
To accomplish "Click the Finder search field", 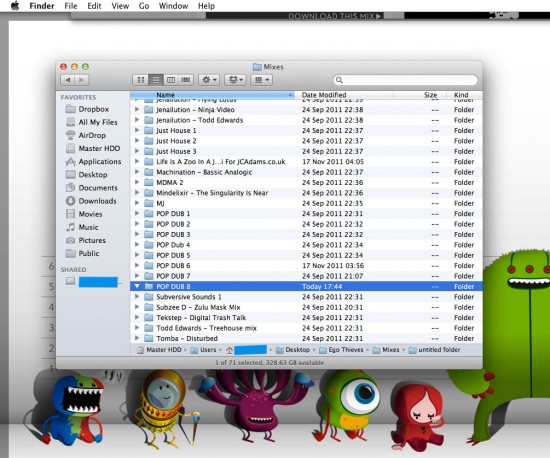I will coord(405,80).
